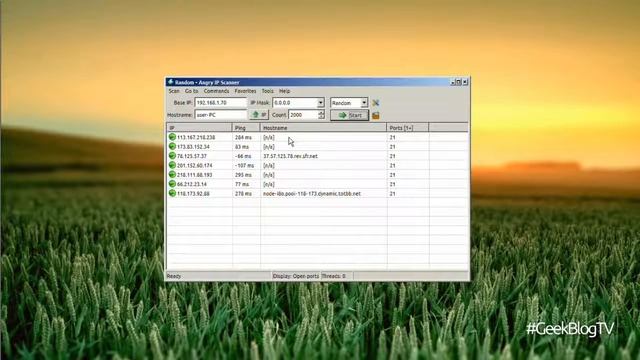This screenshot has width=640, height=360.
Task: Close the Angry IP Scanner window
Action: pos(465,82)
